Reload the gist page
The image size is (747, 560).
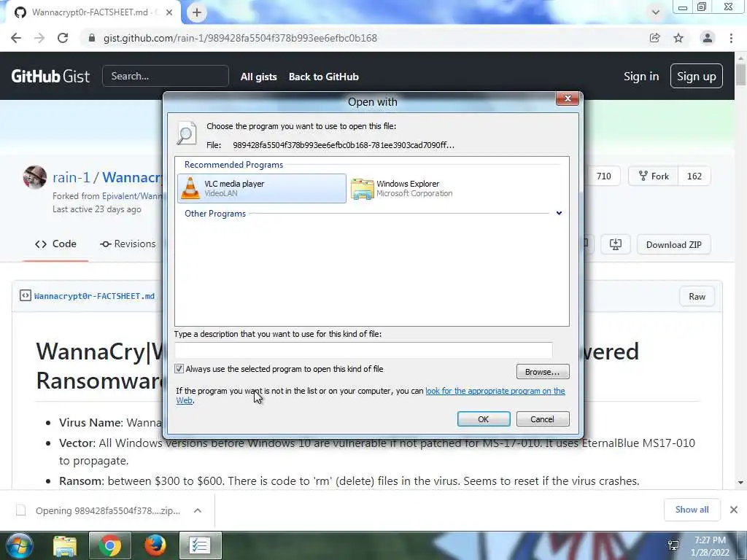[x=63, y=38]
